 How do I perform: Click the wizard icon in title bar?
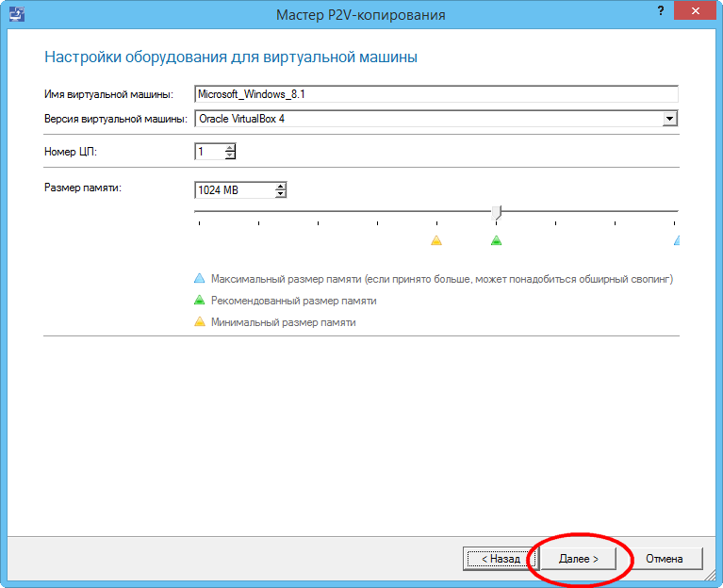(17, 14)
